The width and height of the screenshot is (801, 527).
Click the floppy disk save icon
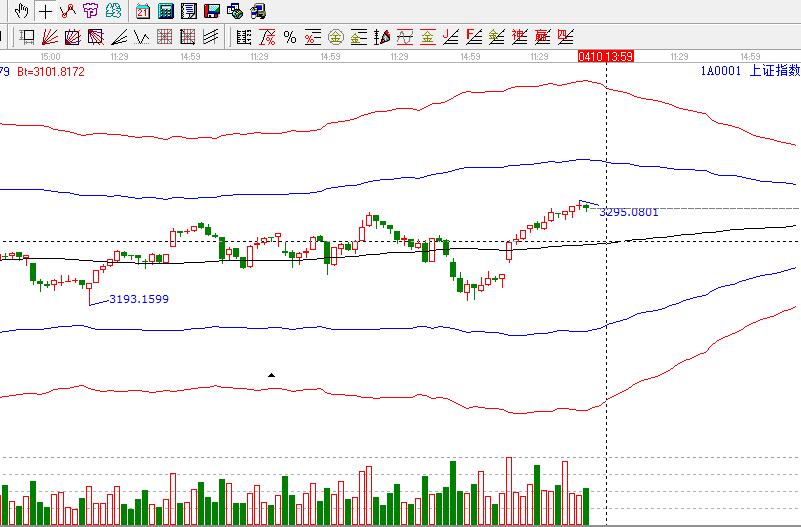[211, 12]
